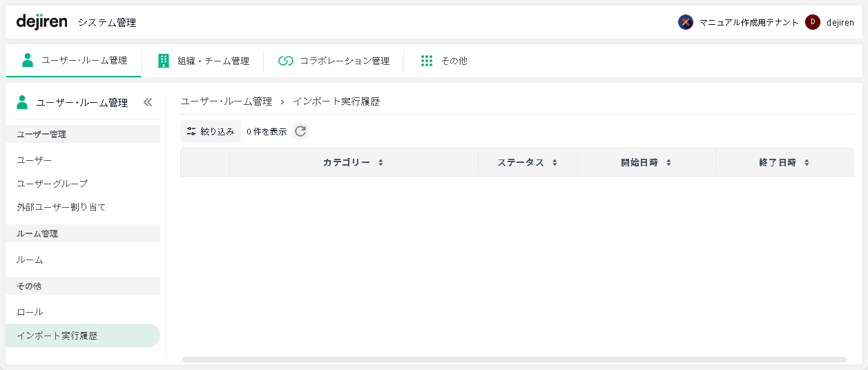Viewport: 868px width, 370px height.
Task: Collapse the sidebar with double-chevron icon
Action: [147, 103]
